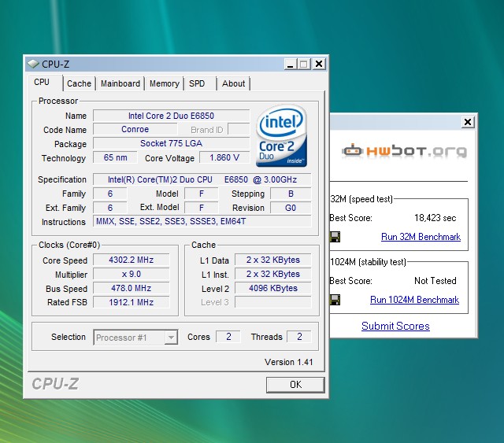
Task: Switch to the About tab
Action: click(x=233, y=83)
